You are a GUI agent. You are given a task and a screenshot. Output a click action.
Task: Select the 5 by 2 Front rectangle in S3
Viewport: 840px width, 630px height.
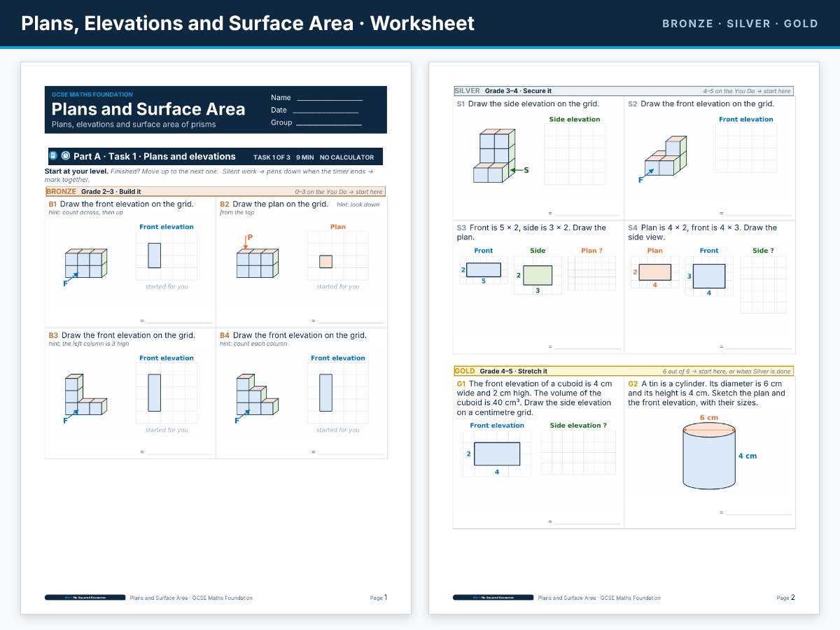pyautogui.click(x=484, y=269)
